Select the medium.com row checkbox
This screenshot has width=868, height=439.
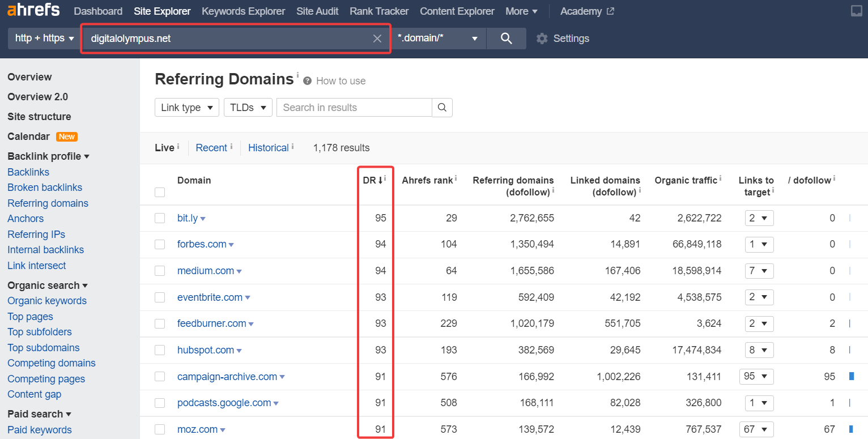click(160, 271)
